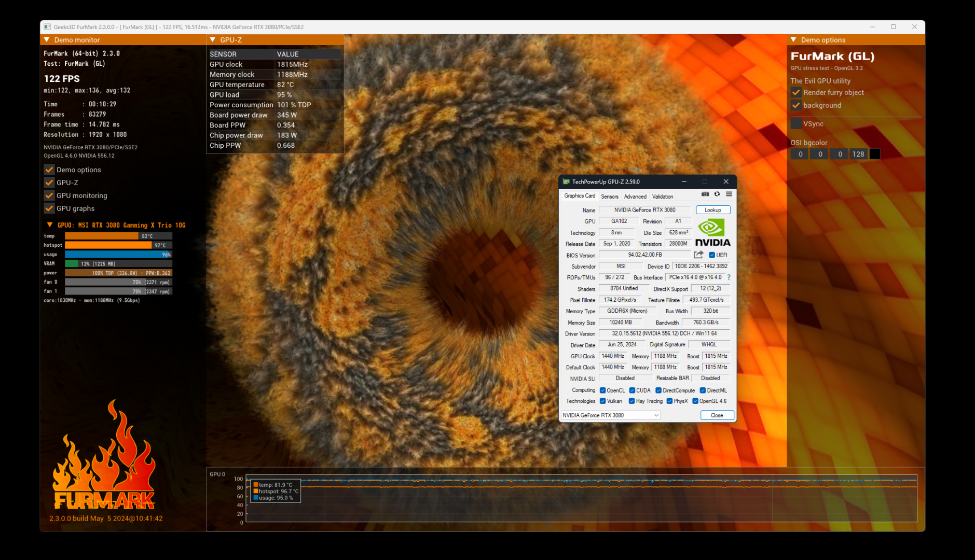Click the Memory Size value 10240 MB
Image resolution: width=975 pixels, height=560 pixels.
[621, 323]
